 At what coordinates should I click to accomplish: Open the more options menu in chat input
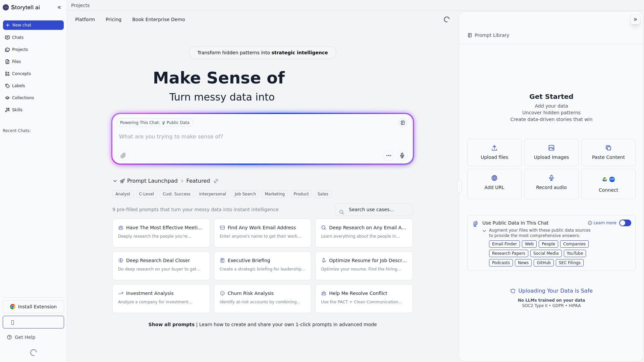388,156
